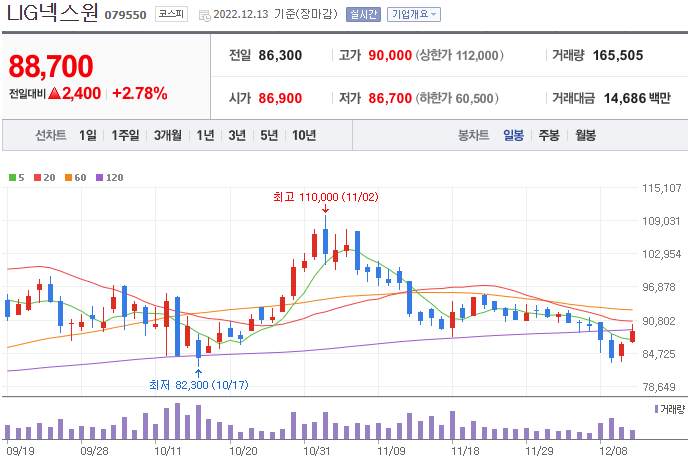Click the +2.78% change rate
Image resolution: width=688 pixels, height=463 pixels.
click(x=140, y=93)
